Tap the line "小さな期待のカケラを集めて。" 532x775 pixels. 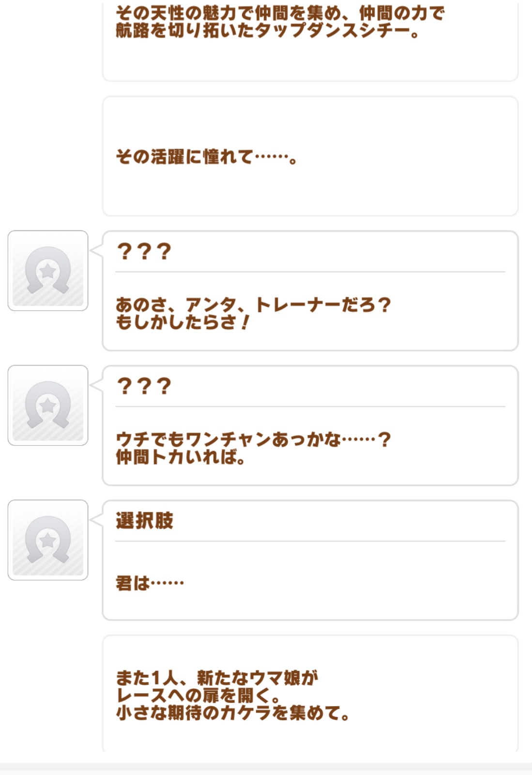(x=232, y=713)
